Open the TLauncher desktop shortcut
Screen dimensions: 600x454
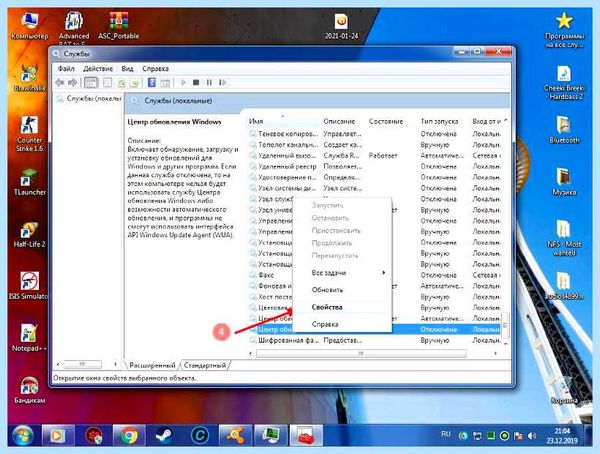tap(29, 183)
